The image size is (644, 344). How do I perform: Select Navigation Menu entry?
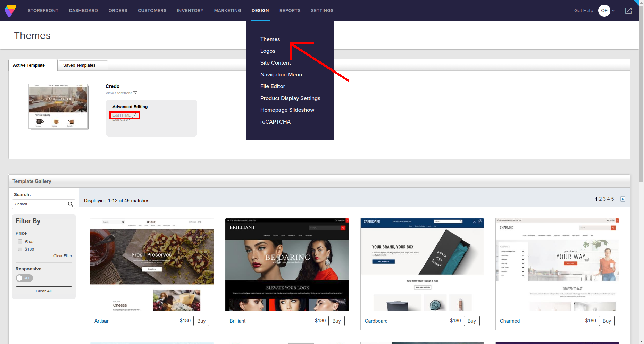[x=281, y=75]
